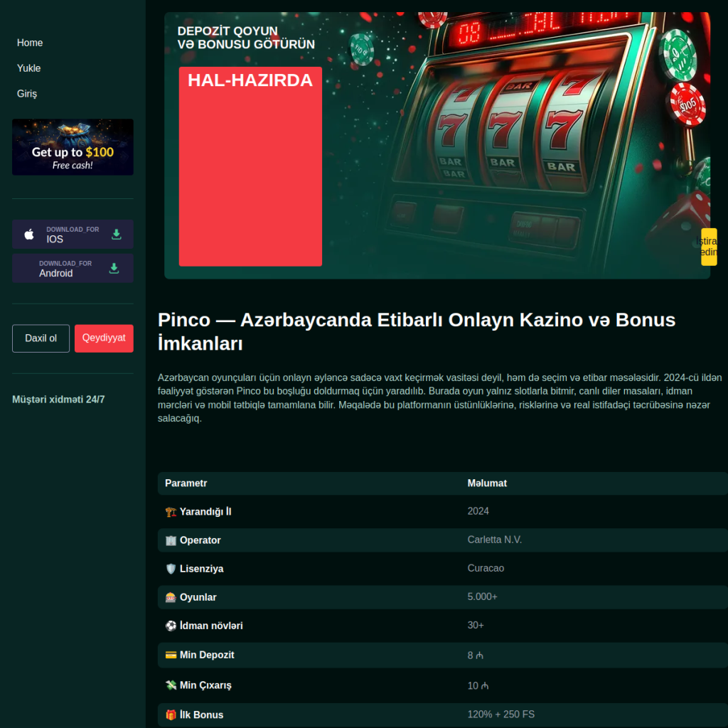Image resolution: width=728 pixels, height=728 pixels.
Task: Click the 30+ sports value
Action: (x=476, y=626)
